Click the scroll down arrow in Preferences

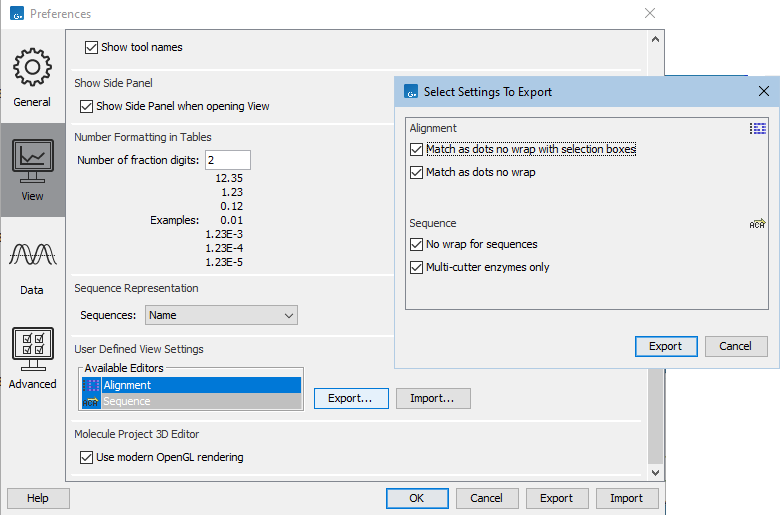pos(656,473)
